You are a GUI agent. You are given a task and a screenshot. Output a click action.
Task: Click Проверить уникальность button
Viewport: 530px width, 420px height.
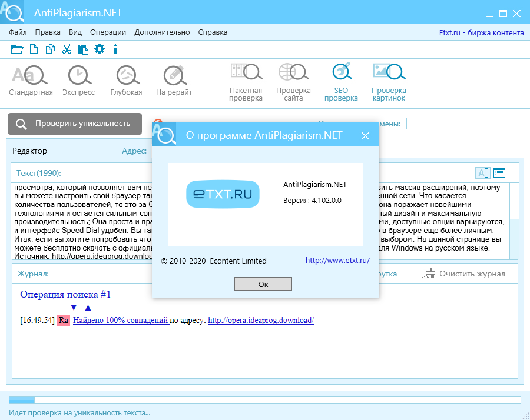click(x=75, y=124)
